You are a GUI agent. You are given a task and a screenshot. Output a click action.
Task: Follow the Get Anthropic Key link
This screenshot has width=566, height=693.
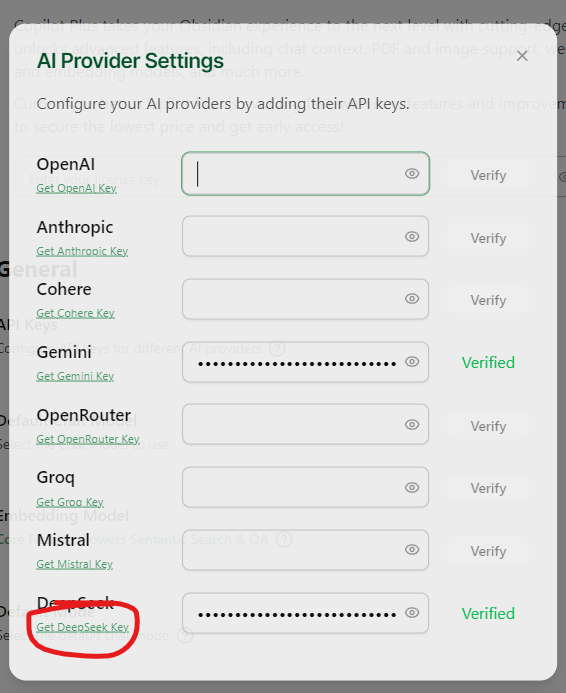point(82,251)
